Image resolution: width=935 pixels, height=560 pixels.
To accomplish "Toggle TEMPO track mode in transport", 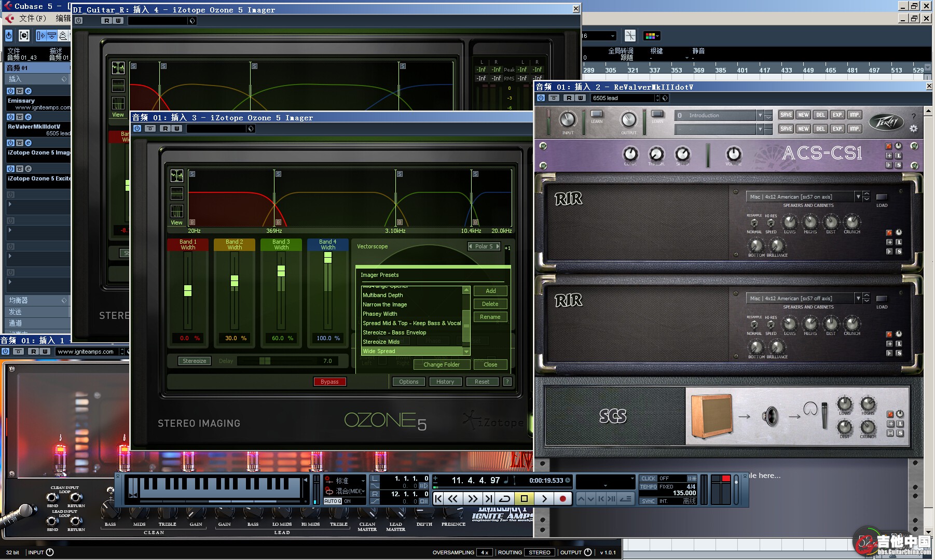I will click(x=648, y=487).
